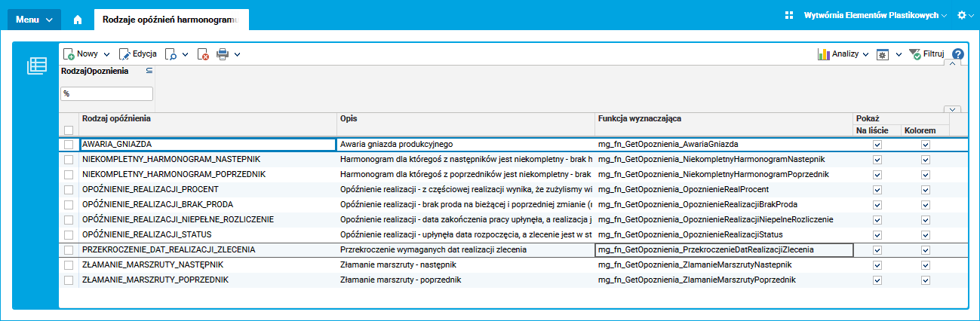Click the mg_fn_GetOpoznienia_AwariaGniazda function cell
This screenshot has width=980, height=321.
(723, 145)
